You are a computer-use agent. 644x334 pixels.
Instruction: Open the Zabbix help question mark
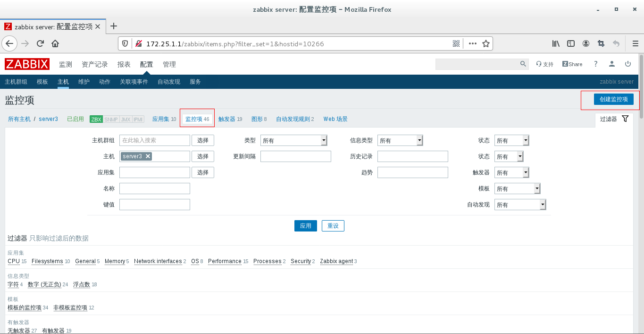click(x=596, y=64)
